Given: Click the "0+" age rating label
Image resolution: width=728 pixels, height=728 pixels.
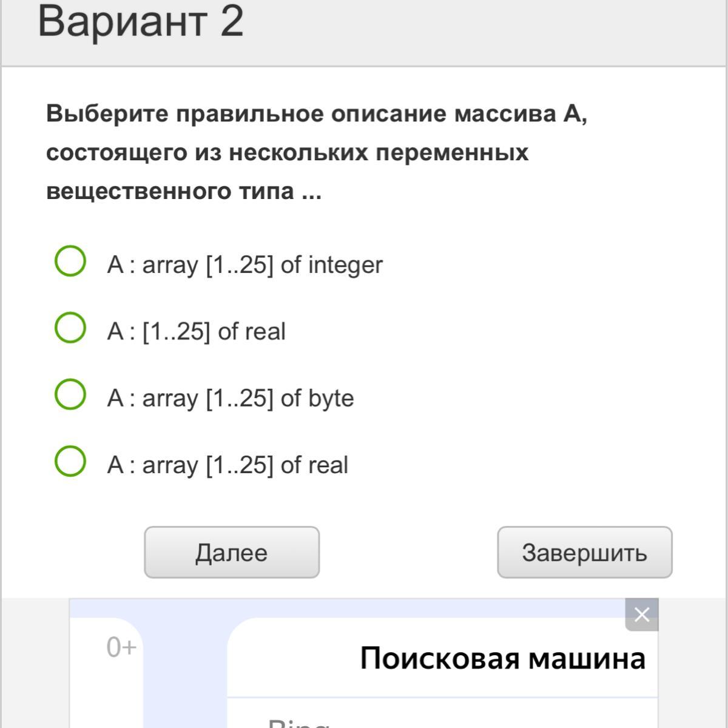Looking at the screenshot, I should tap(121, 647).
